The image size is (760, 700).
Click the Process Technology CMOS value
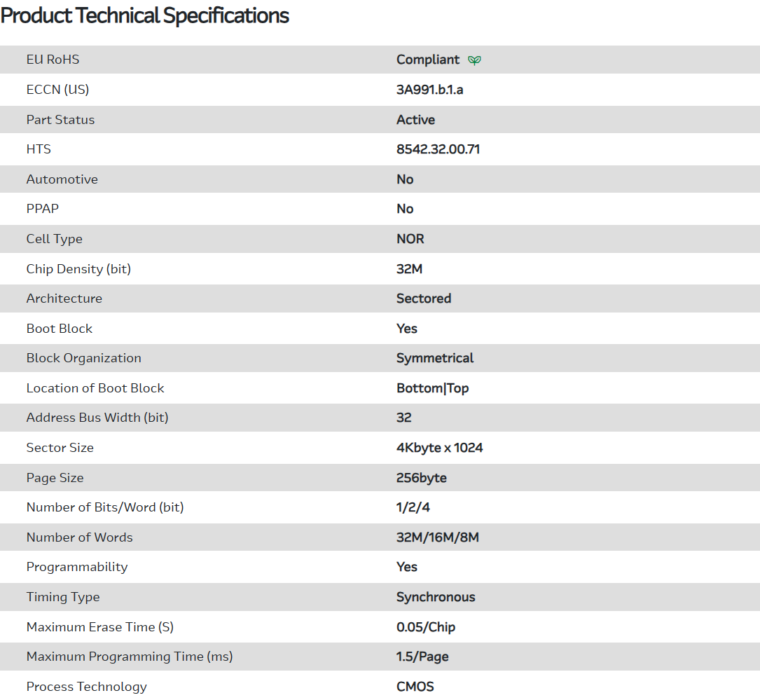[x=415, y=687]
